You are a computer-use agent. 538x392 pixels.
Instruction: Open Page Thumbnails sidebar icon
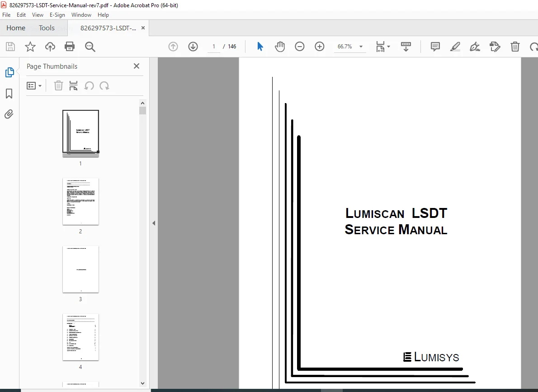point(9,72)
